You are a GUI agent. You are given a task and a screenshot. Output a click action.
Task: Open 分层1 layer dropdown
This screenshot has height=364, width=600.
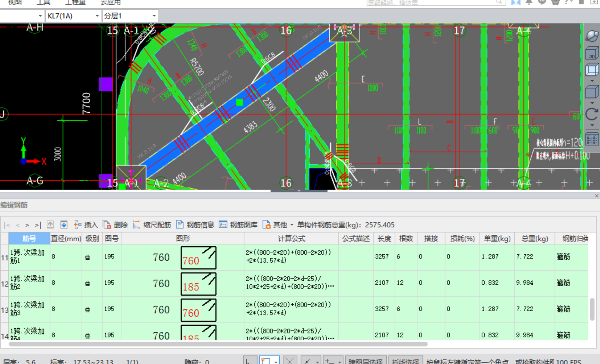coord(154,16)
